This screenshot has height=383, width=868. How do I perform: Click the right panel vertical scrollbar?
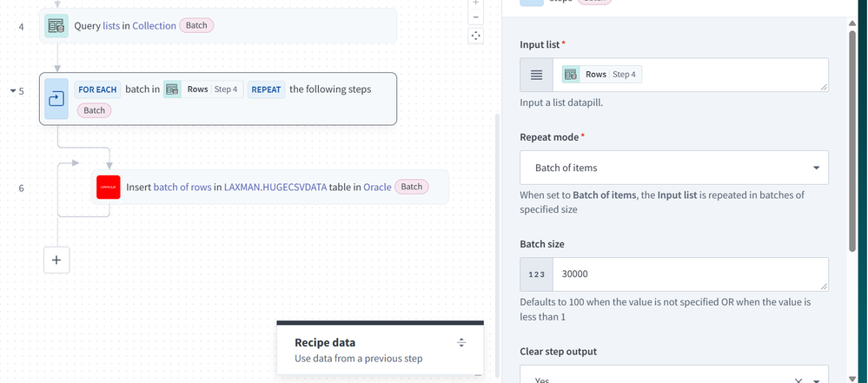pos(852,142)
